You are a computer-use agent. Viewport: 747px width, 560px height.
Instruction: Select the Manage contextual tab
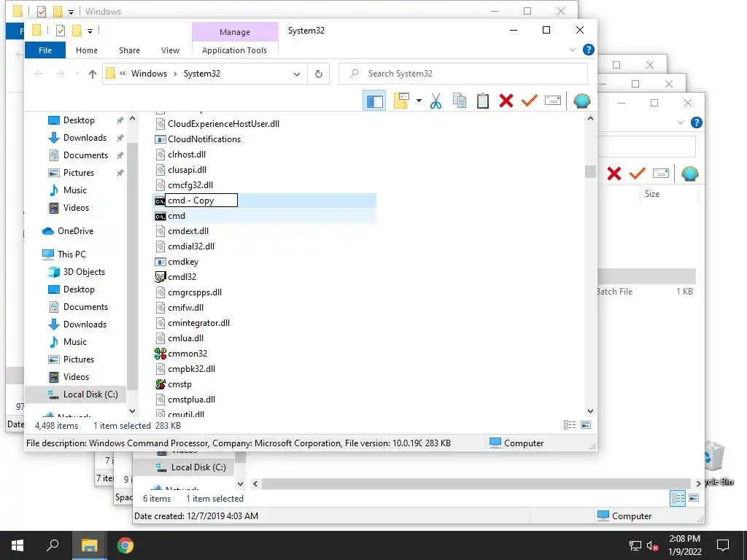click(235, 32)
